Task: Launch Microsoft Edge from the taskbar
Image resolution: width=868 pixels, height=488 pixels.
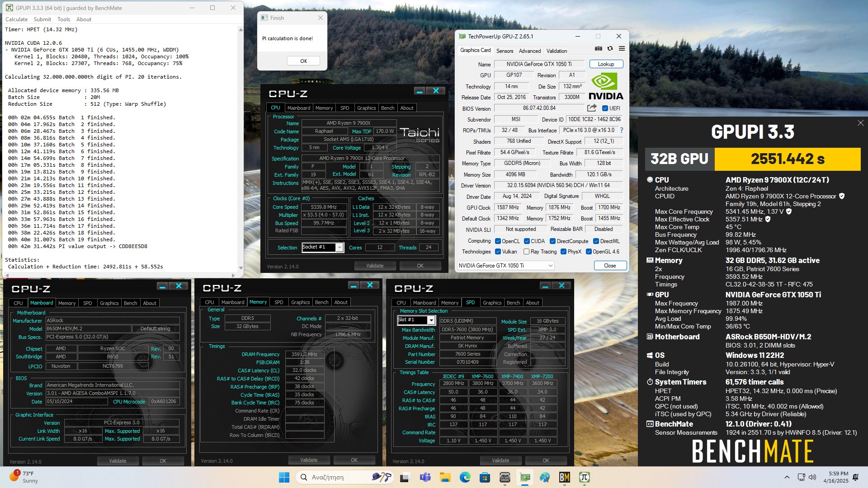Action: [x=465, y=477]
